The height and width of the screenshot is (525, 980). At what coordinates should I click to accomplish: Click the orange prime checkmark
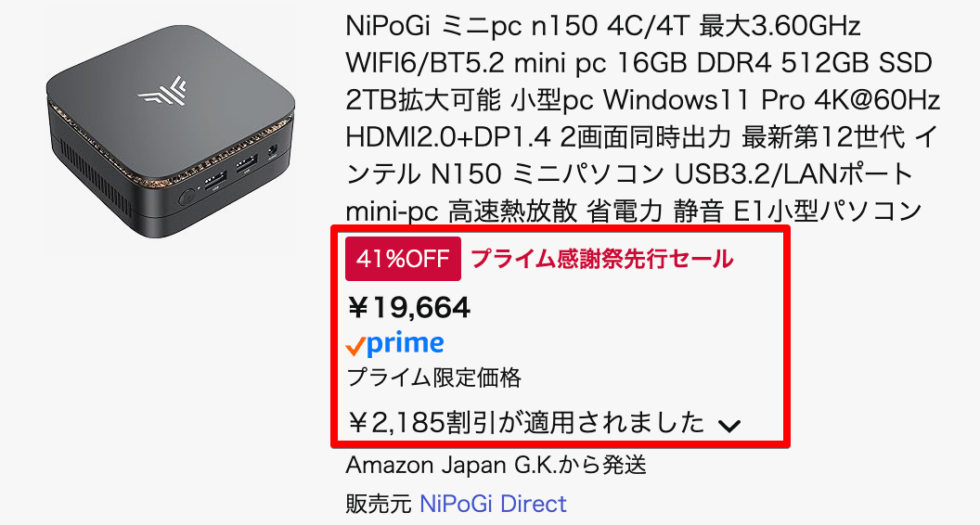click(354, 347)
